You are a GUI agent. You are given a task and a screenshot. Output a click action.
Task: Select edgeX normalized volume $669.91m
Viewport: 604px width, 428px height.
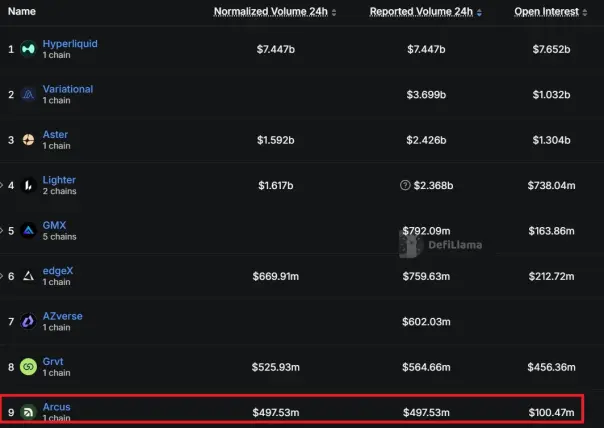pyautogui.click(x=275, y=276)
